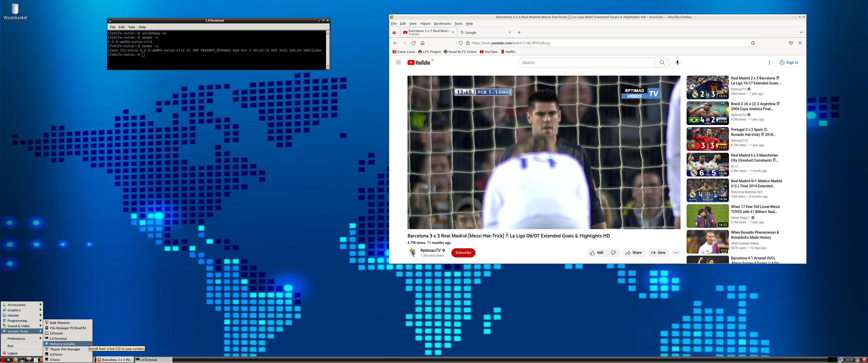Open the YouTube hamburger guide menu

(398, 62)
